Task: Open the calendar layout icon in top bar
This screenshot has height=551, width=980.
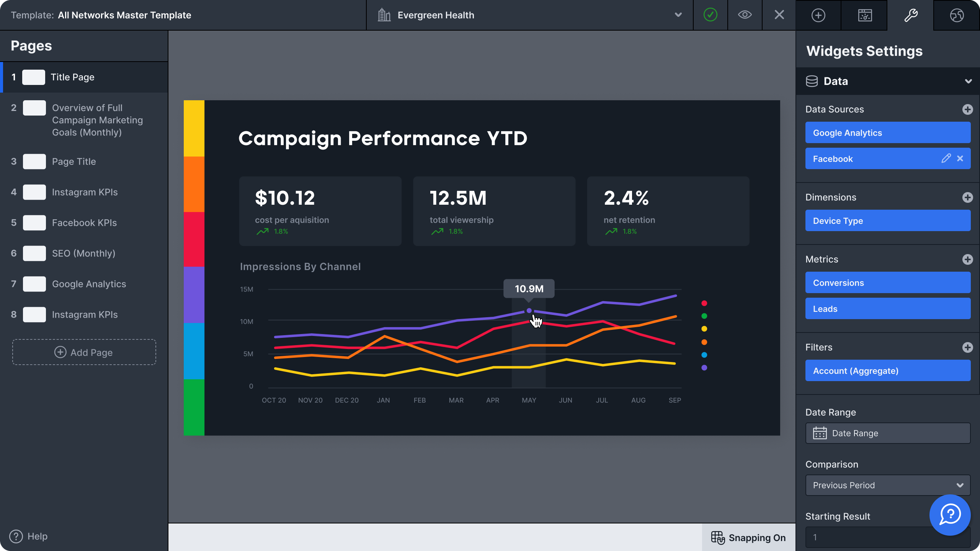Action: pyautogui.click(x=864, y=15)
